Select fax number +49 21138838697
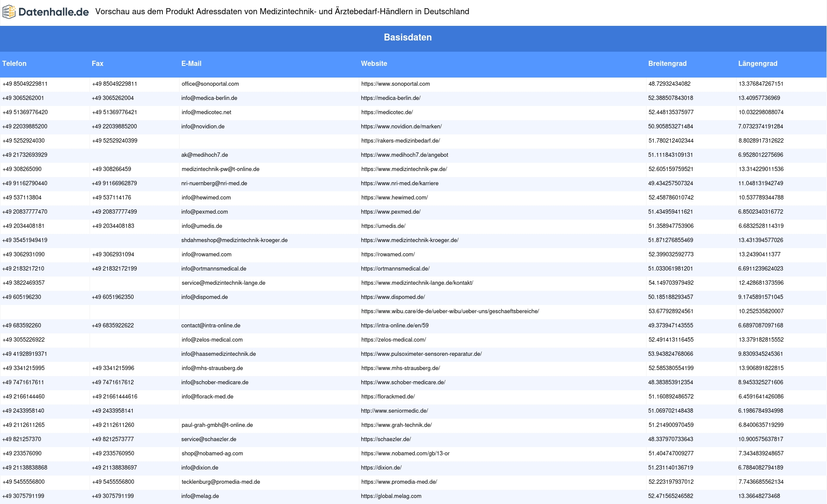The image size is (827, 504). [114, 468]
